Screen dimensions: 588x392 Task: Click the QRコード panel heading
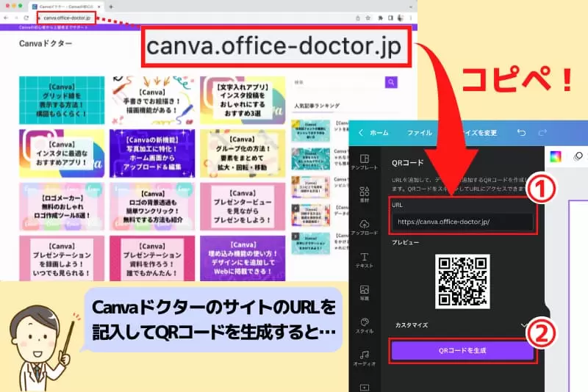408,163
